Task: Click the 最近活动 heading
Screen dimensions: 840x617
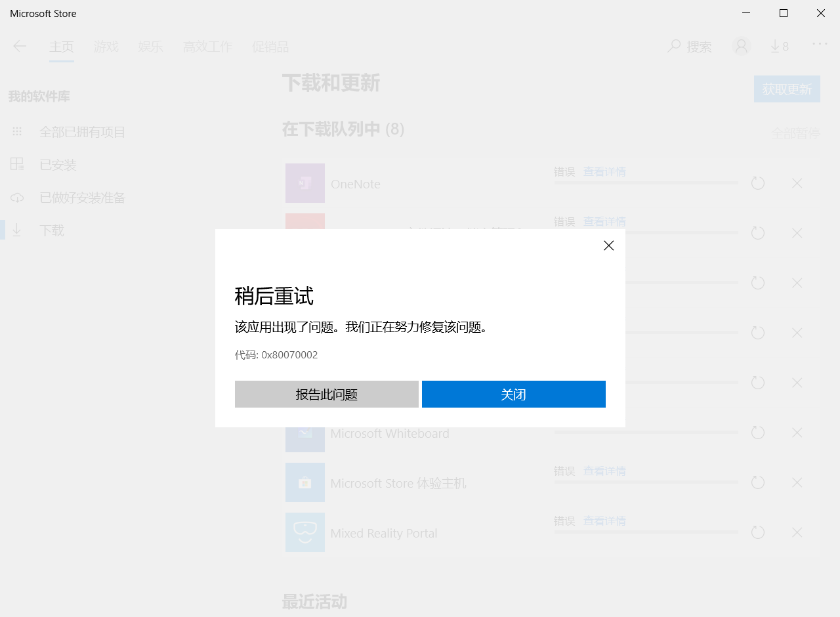Action: pyautogui.click(x=314, y=601)
